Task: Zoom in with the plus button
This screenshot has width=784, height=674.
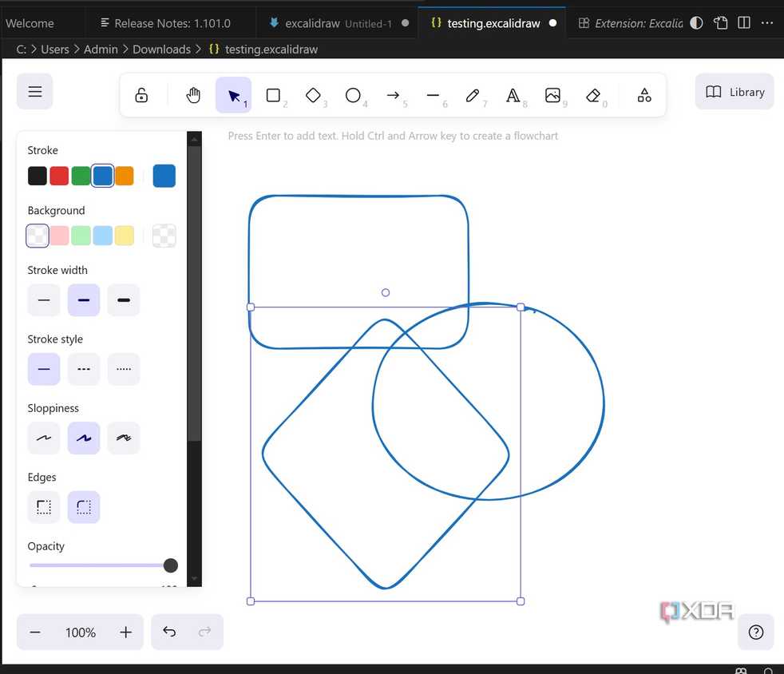Action: [126, 632]
